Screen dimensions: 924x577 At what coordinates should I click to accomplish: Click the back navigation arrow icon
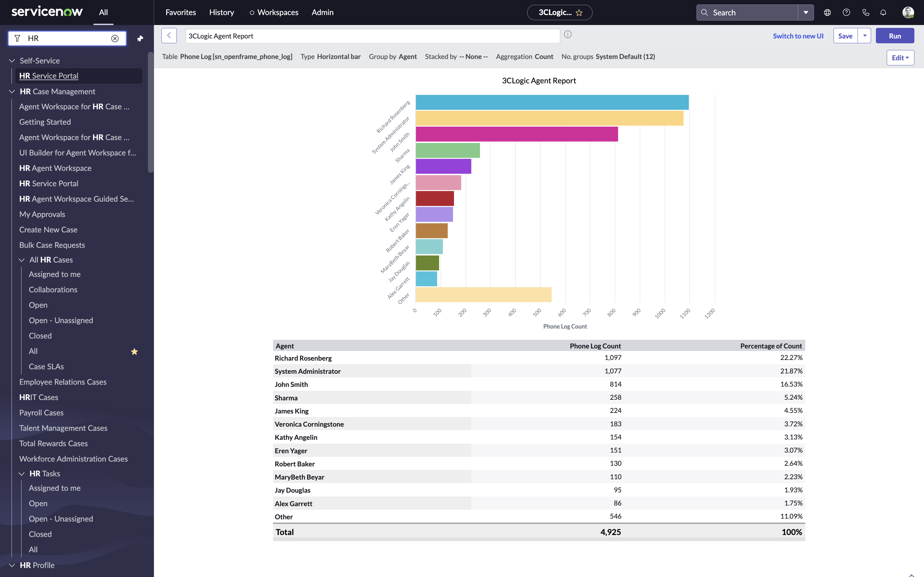click(x=168, y=35)
